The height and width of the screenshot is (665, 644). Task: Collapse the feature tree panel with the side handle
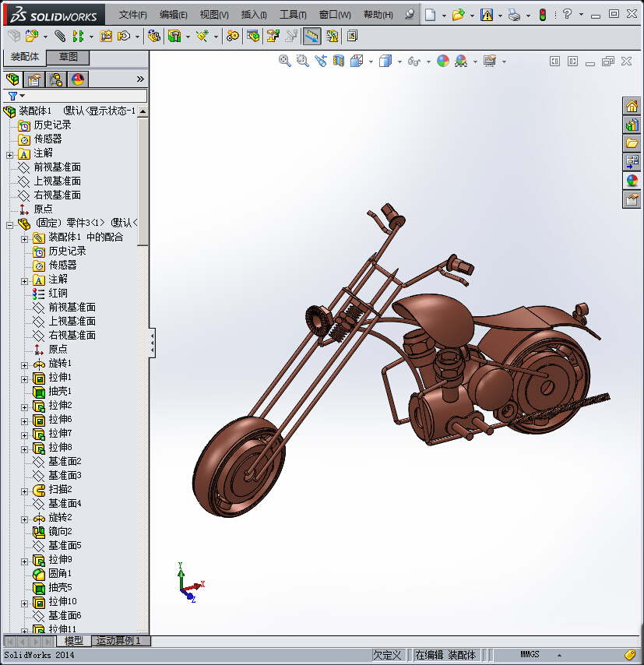coord(152,343)
